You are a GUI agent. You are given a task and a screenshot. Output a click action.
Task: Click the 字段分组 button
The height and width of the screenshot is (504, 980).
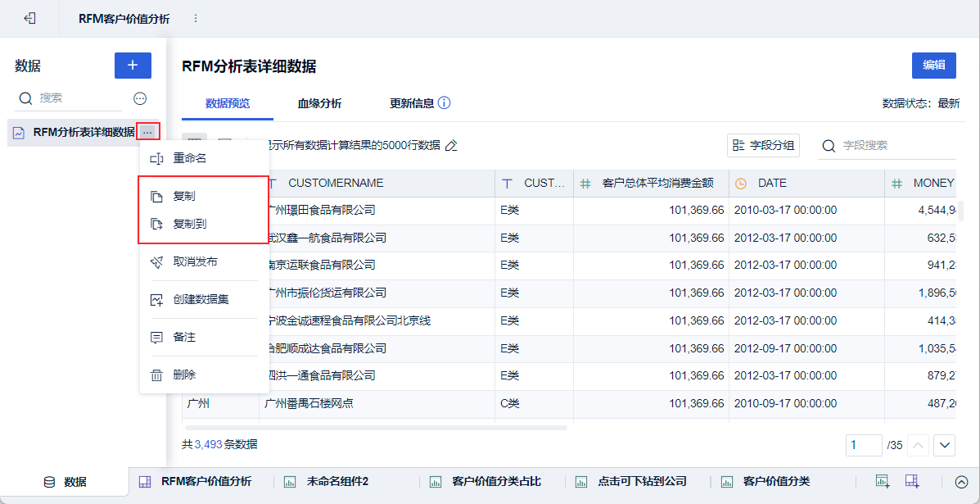(x=764, y=146)
